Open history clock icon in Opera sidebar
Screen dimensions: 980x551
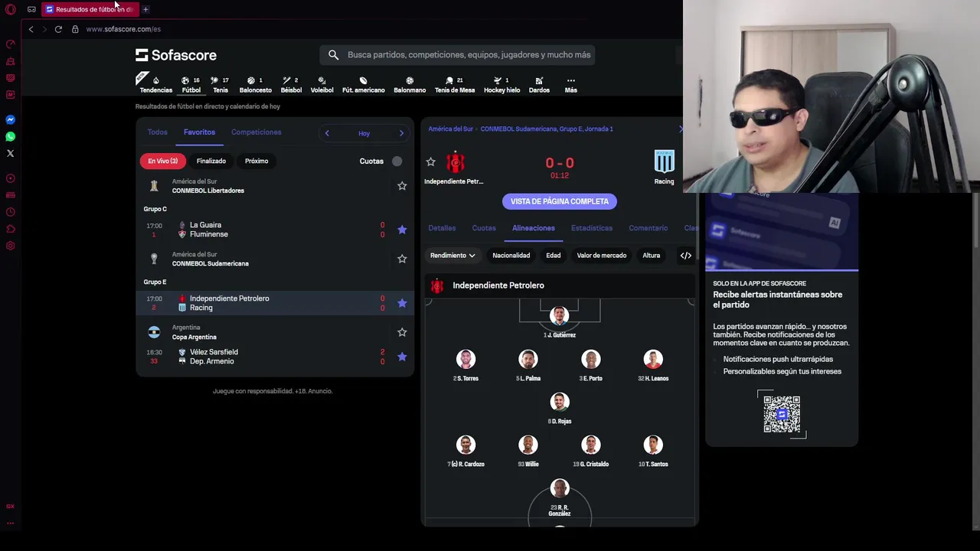pos(11,212)
